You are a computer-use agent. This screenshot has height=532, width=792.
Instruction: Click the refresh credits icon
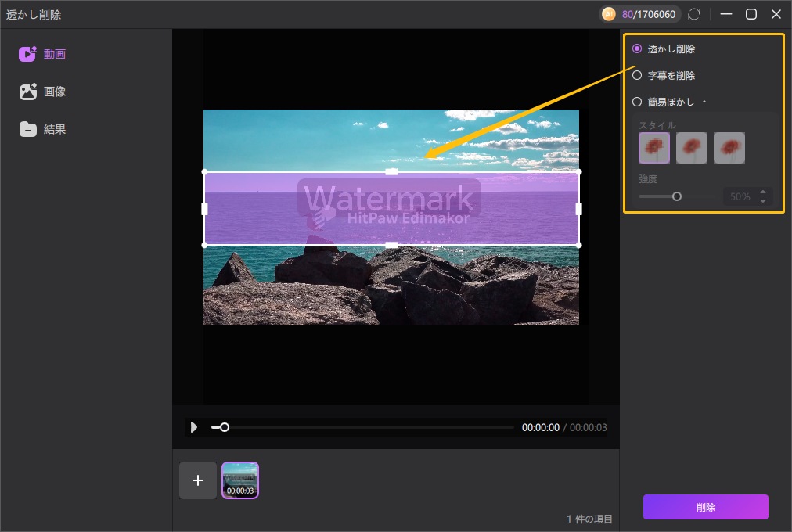693,14
